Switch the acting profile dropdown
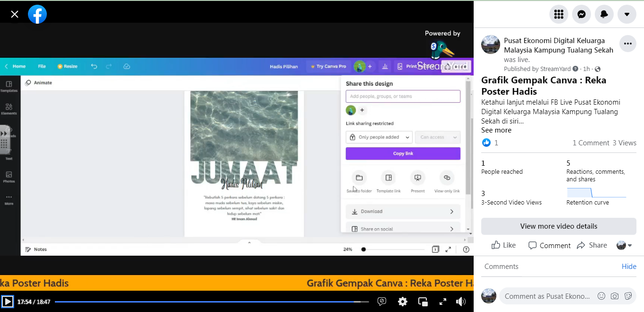 coord(624,245)
